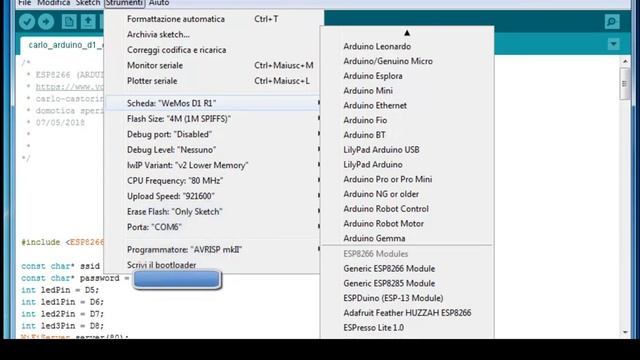Click the editor scrollbar down arrow
This screenshot has width=640, height=360.
pos(625,333)
